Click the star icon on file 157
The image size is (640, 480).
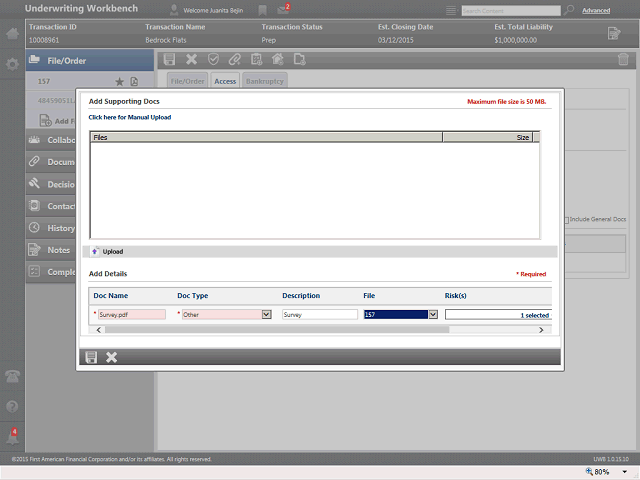click(x=119, y=82)
